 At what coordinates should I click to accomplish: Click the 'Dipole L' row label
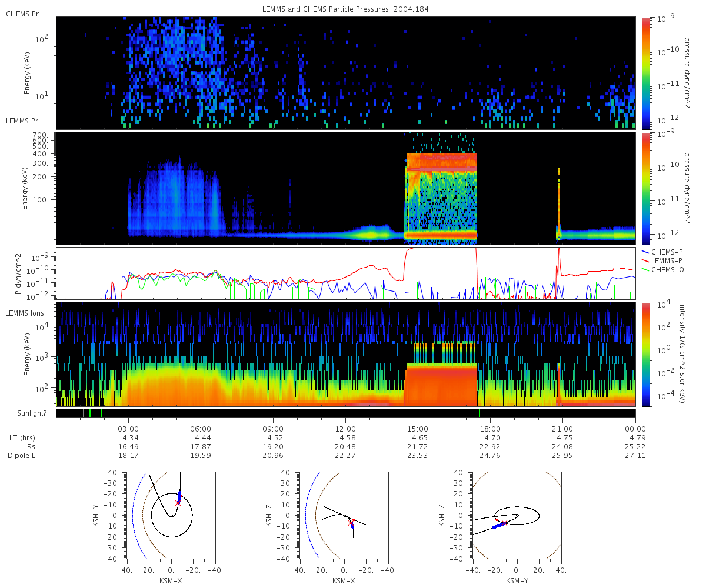click(21, 456)
